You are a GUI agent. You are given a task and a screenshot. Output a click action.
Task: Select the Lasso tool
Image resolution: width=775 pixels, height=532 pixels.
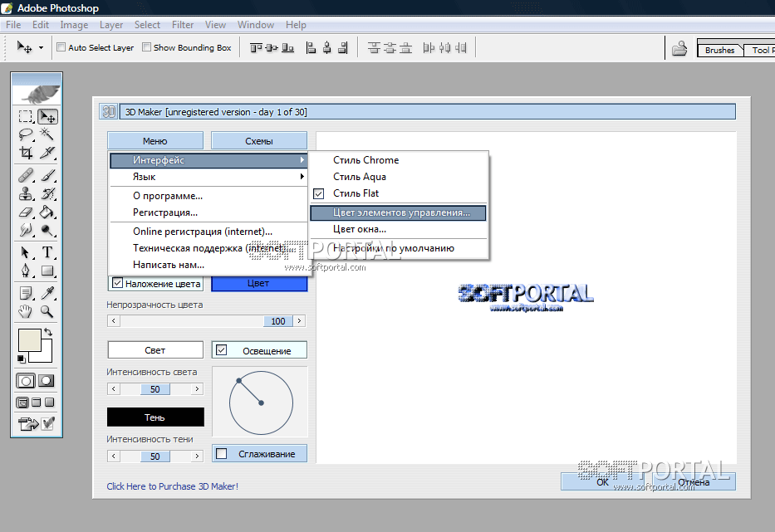click(x=26, y=134)
